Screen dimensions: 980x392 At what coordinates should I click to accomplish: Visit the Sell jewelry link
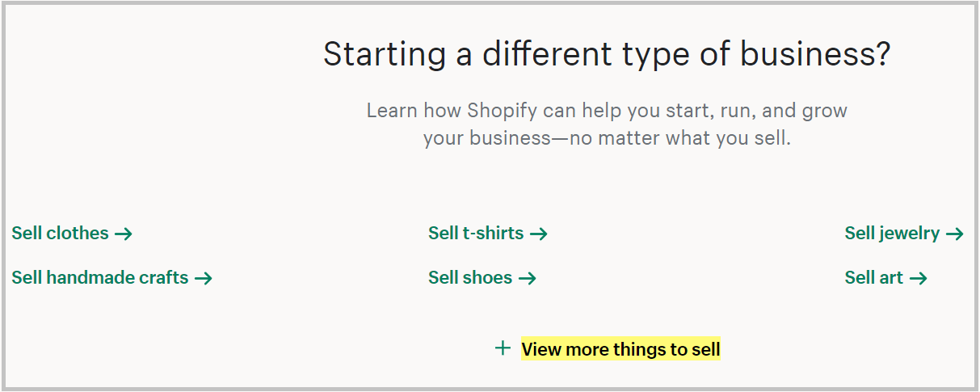892,234
